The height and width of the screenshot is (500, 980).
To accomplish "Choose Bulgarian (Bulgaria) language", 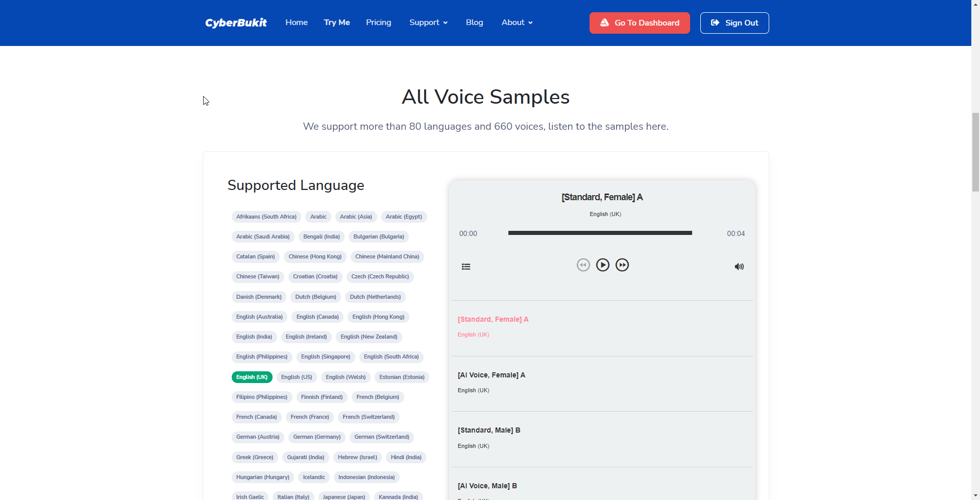I will [379, 236].
